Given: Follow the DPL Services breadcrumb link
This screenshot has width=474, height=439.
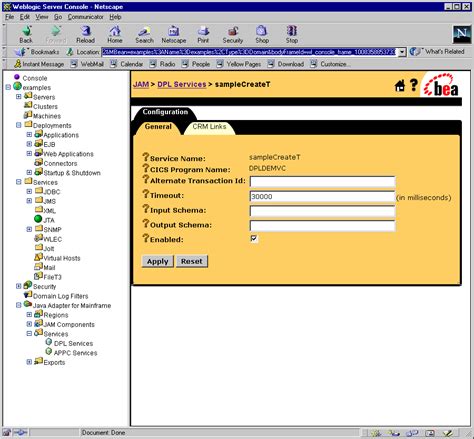Looking at the screenshot, I should click(x=182, y=84).
